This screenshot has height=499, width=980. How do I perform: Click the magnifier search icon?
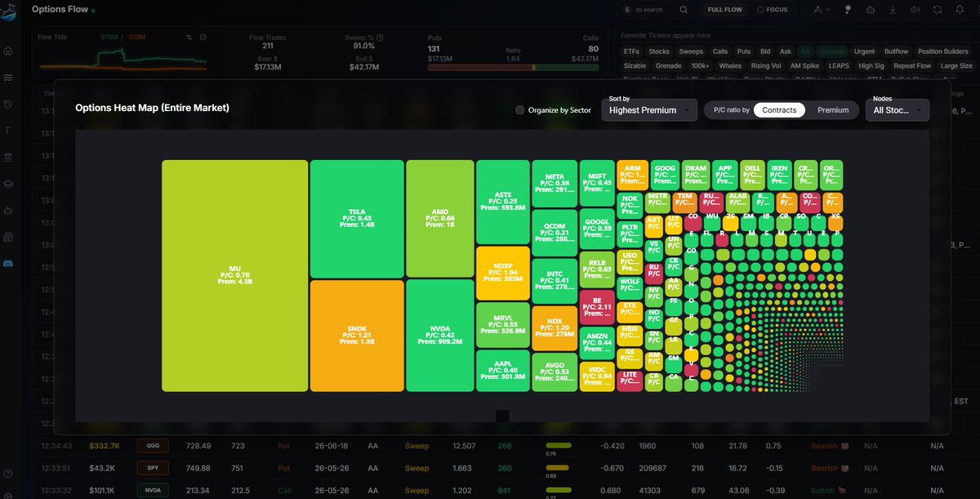(684, 10)
